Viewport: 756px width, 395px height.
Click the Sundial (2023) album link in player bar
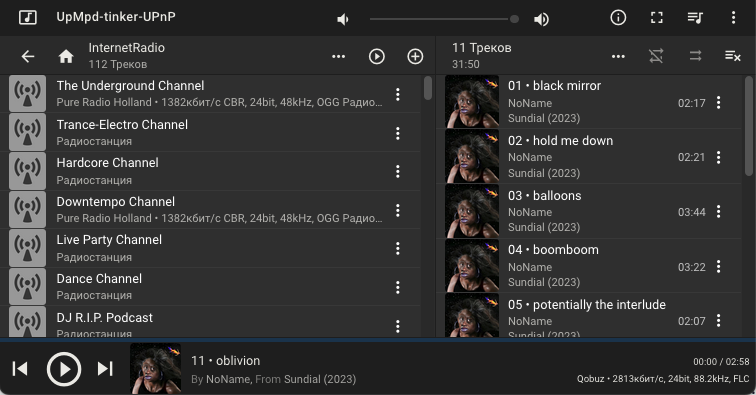click(320, 379)
